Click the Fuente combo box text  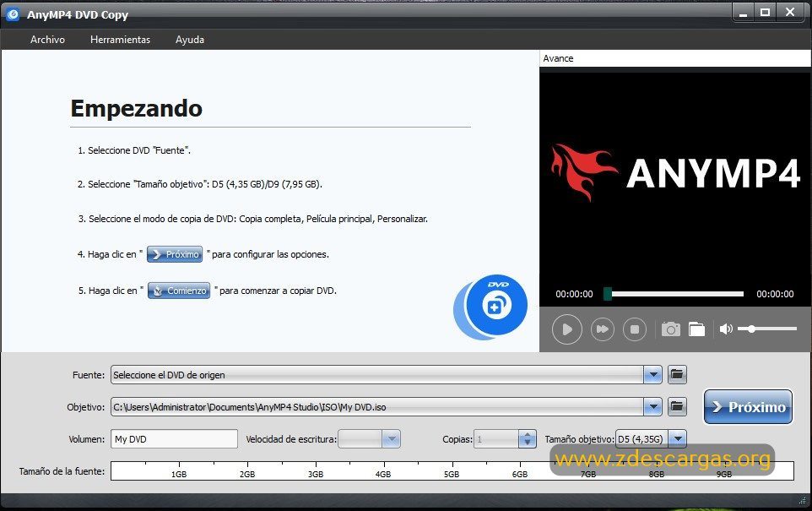point(377,375)
